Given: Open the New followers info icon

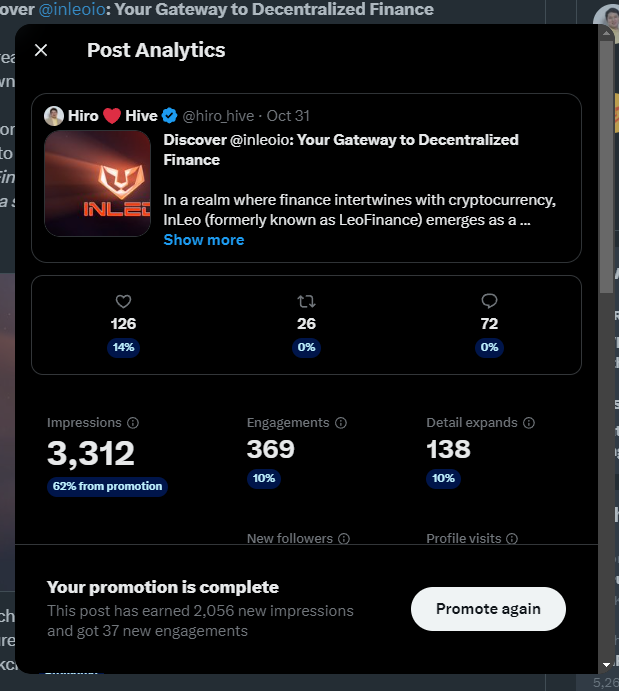Looking at the screenshot, I should point(344,539).
